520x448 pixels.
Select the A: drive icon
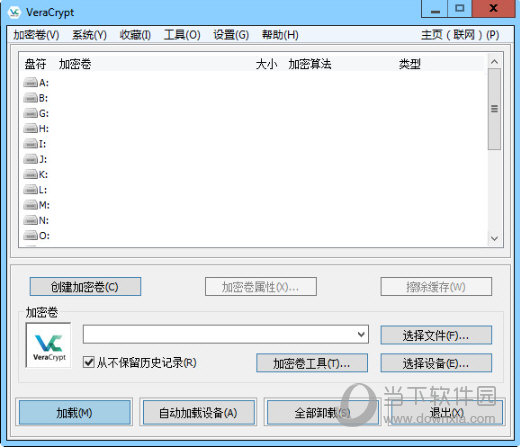click(x=30, y=82)
